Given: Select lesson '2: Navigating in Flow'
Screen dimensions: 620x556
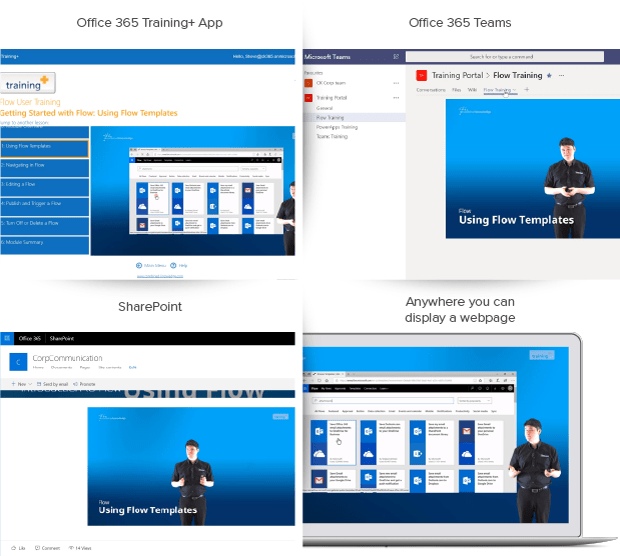Looking at the screenshot, I should click(x=44, y=167).
